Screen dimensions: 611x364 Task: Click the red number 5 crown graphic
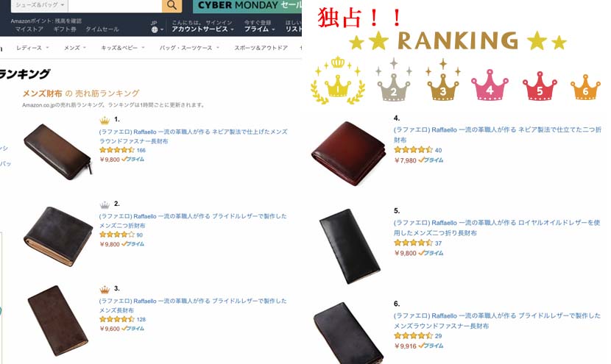[540, 86]
